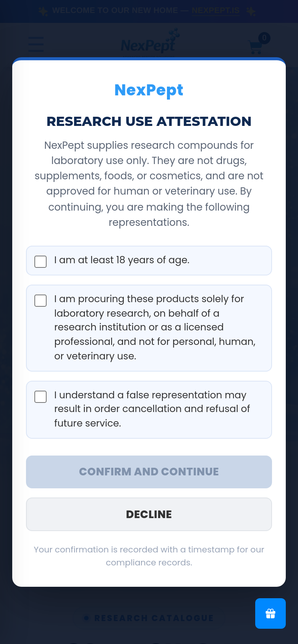
Task: Open the Research Catalogue pill
Action: pyautogui.click(x=149, y=618)
